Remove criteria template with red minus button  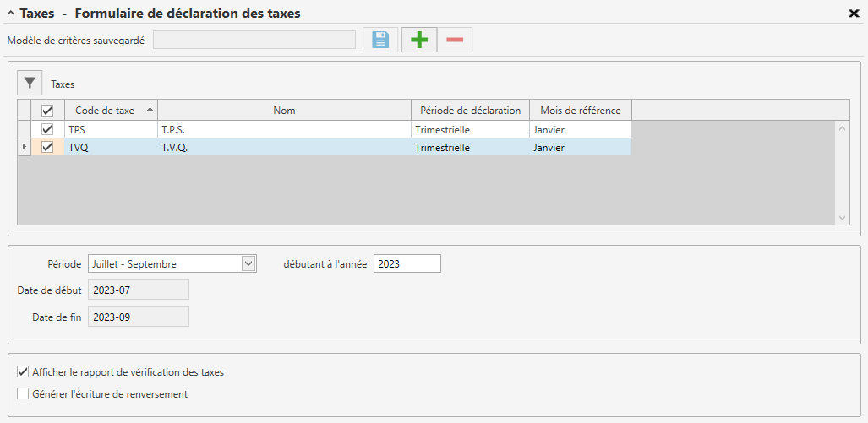click(455, 40)
